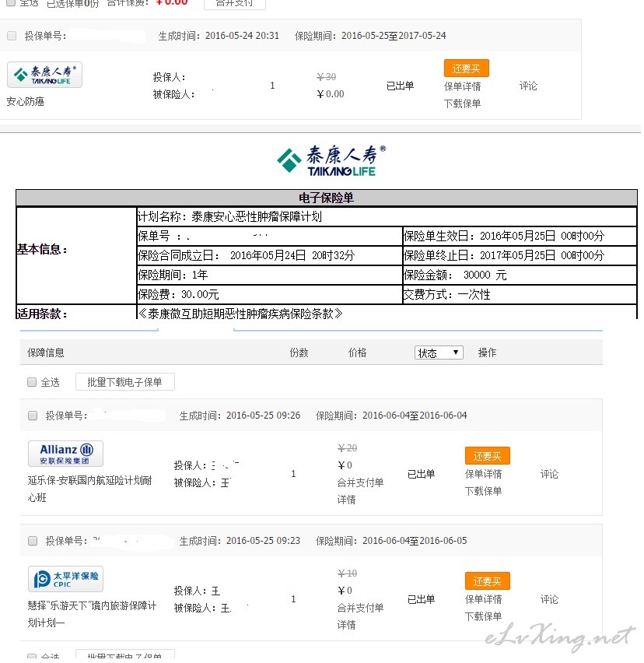This screenshot has width=644, height=663.
Task: Select the product name 慧择"乐游天下"境内旅游保障计划计划一
Action: pos(92,614)
